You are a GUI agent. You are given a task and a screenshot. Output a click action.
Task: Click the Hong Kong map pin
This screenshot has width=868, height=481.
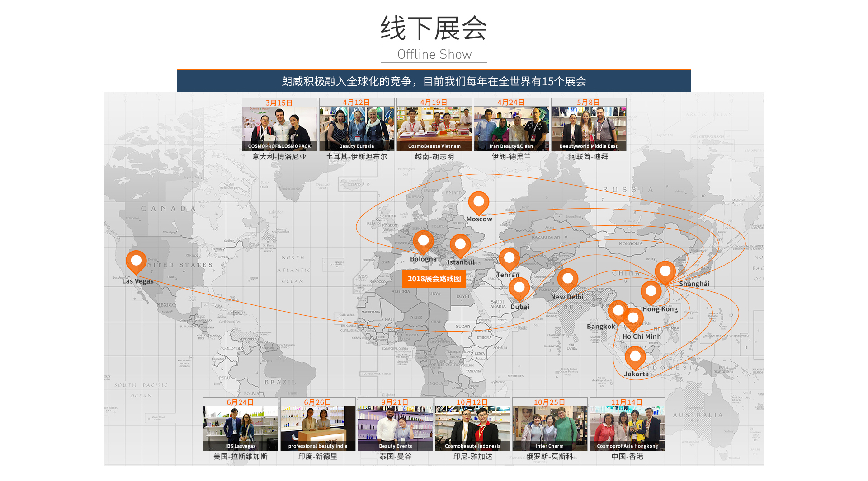tap(651, 292)
